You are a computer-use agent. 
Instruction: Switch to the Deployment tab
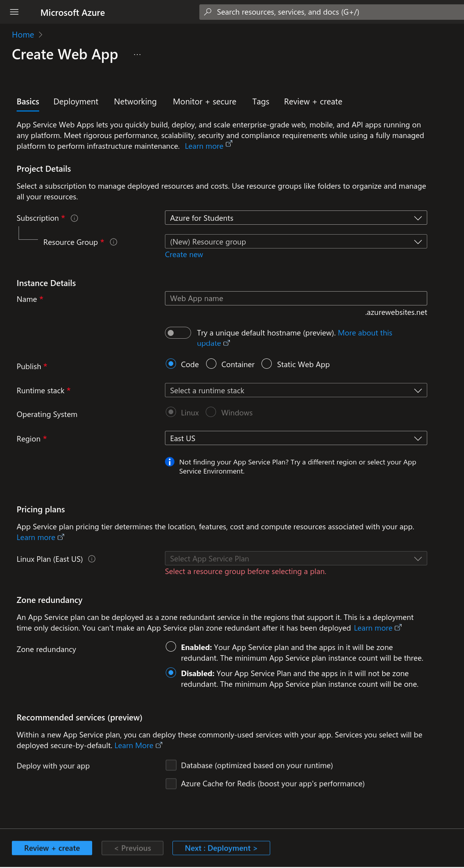[x=76, y=102]
